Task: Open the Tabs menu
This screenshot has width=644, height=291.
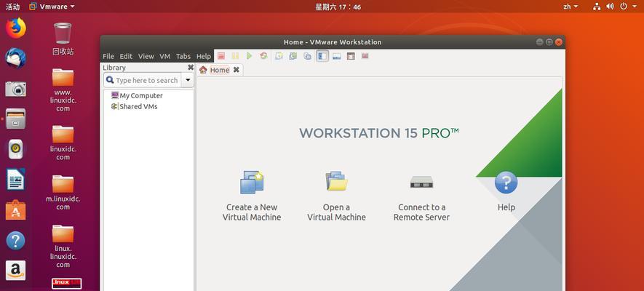Action: (x=183, y=56)
